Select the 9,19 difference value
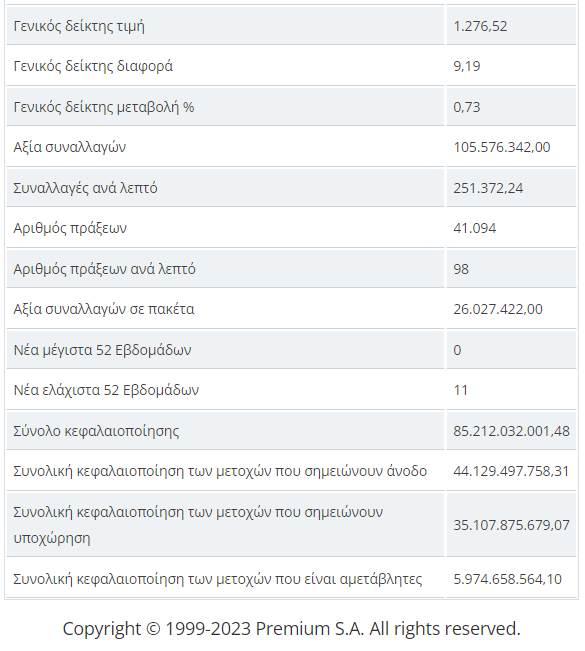 [x=467, y=66]
